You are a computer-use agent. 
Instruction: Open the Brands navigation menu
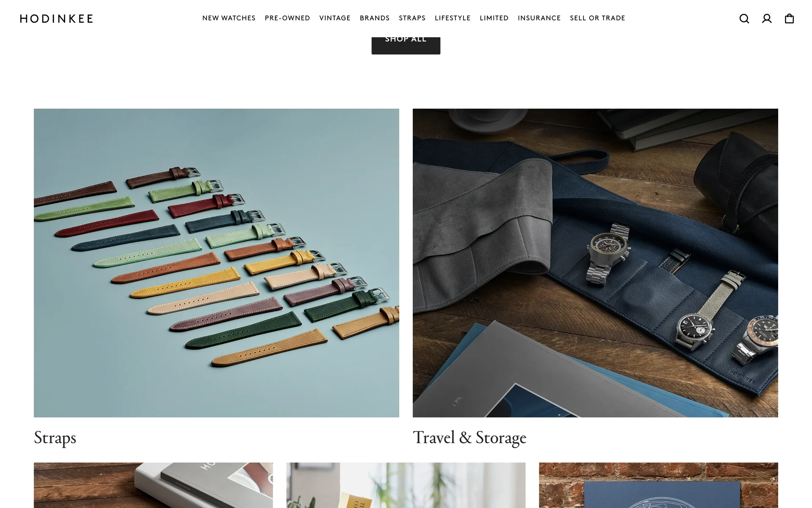pos(375,18)
